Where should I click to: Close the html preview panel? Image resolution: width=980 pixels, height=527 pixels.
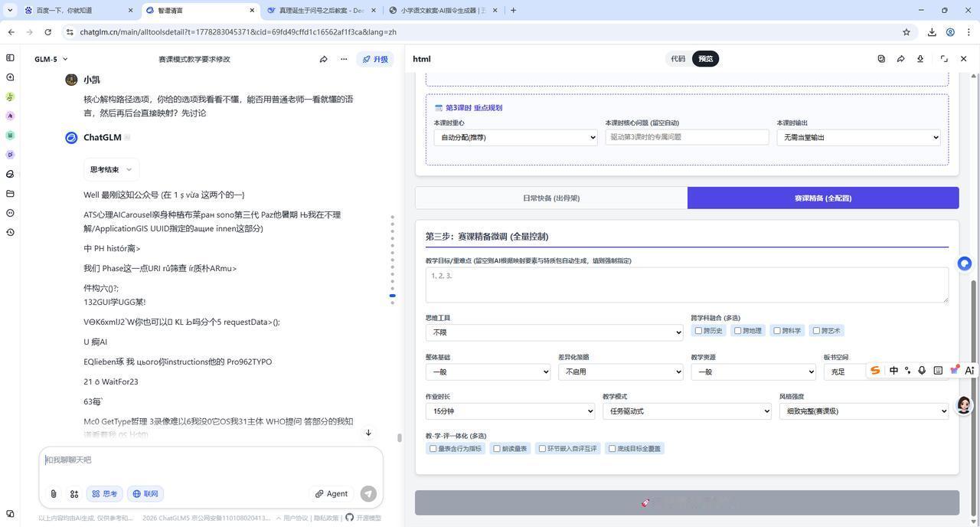(964, 59)
